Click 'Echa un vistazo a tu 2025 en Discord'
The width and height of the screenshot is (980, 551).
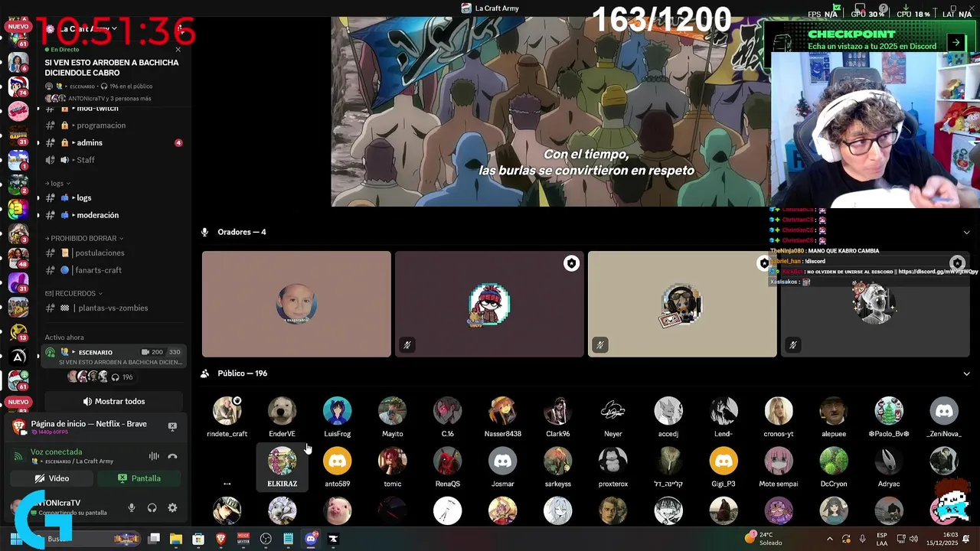(871, 47)
